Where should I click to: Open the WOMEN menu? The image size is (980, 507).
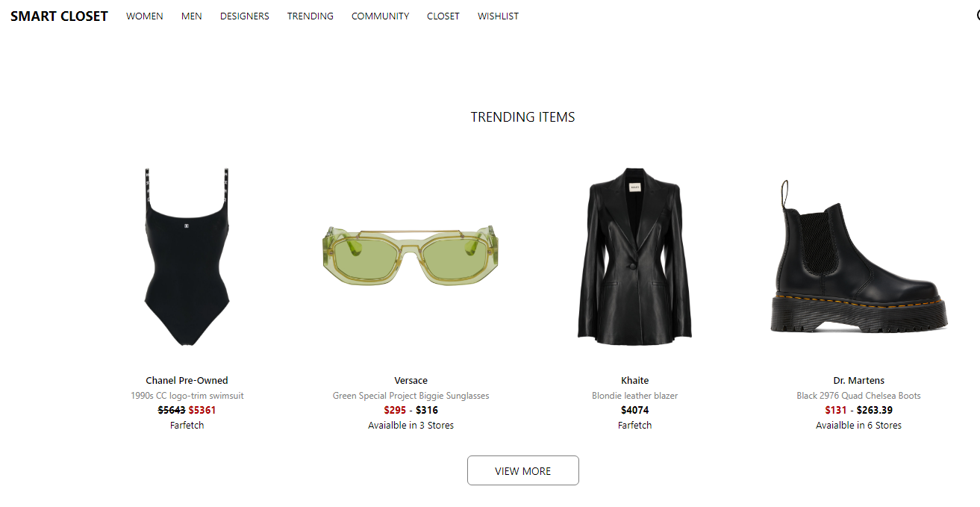pyautogui.click(x=145, y=16)
